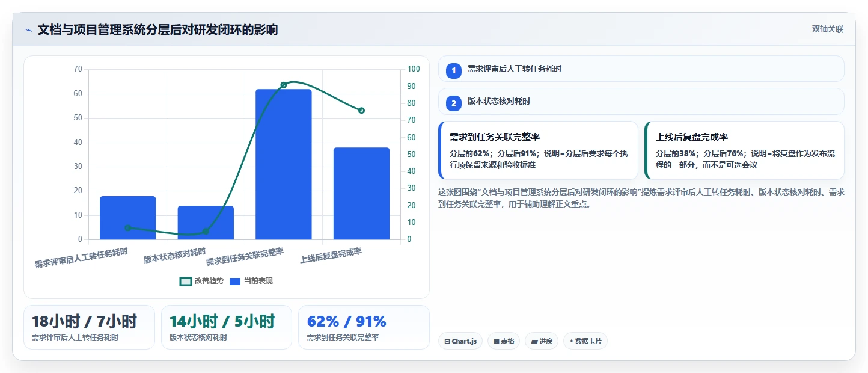Click the 表格 tag
The image size is (868, 373).
(x=504, y=341)
